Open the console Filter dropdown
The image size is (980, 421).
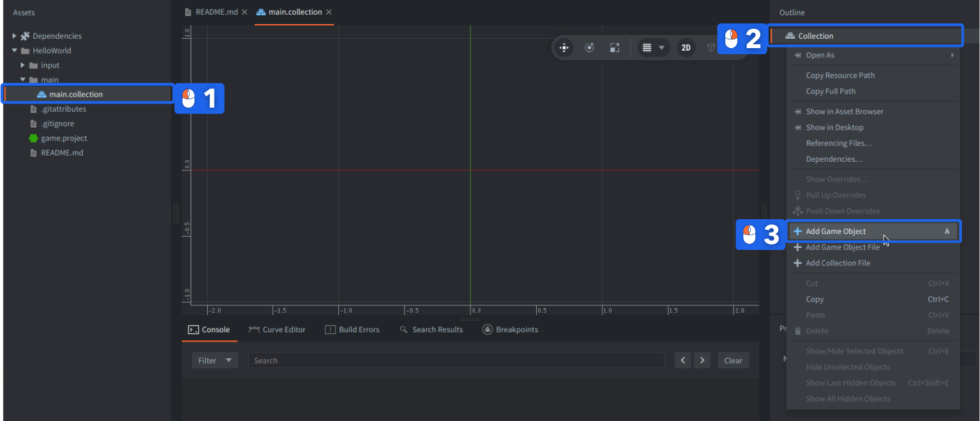click(x=215, y=360)
